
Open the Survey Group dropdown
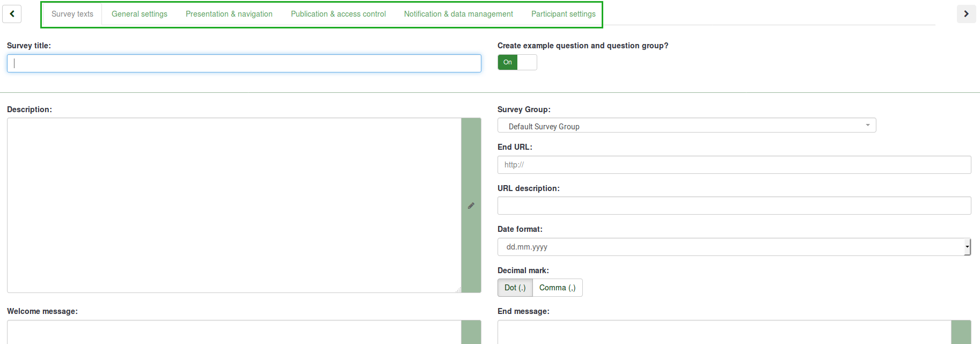(x=686, y=126)
